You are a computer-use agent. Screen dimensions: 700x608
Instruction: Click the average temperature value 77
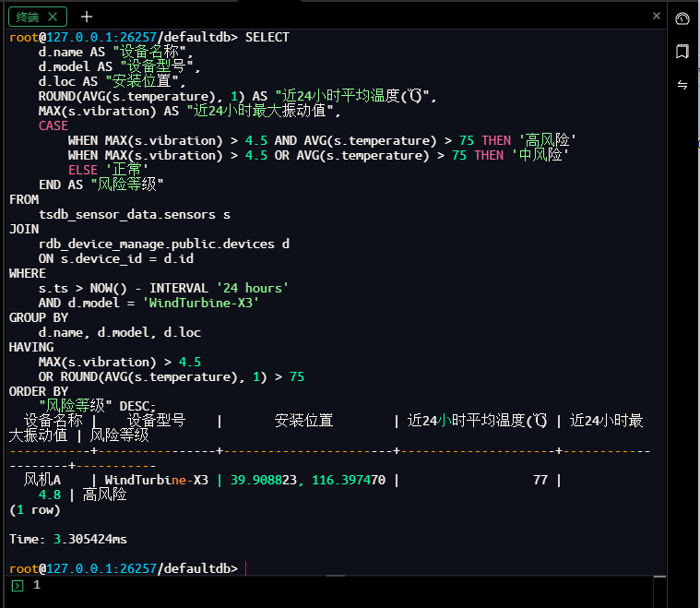pos(540,481)
